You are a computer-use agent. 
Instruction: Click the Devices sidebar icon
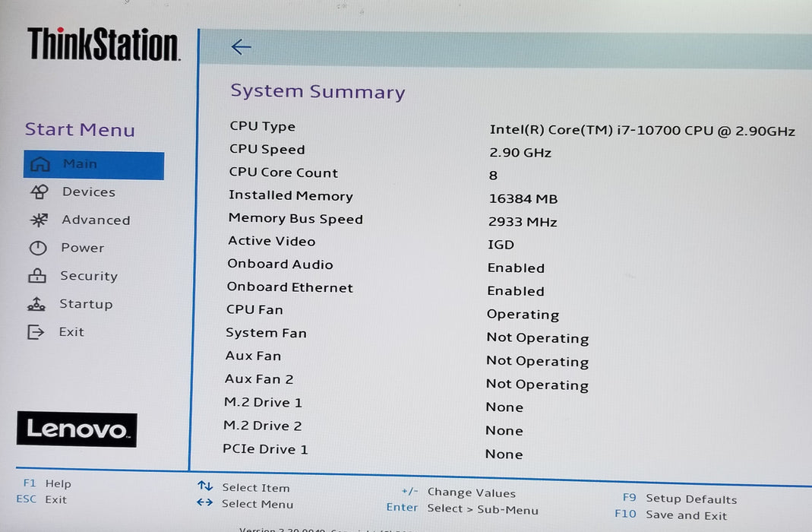pos(39,192)
